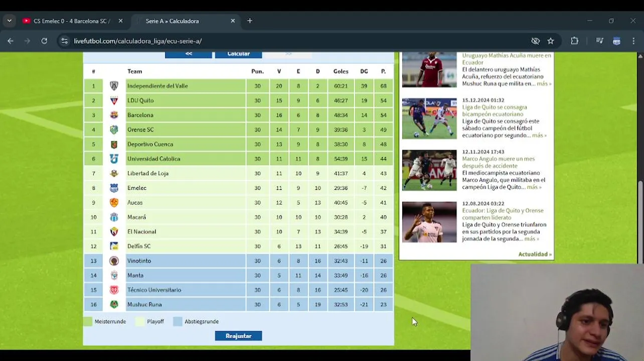Click the Deportivo Cuenca crest icon
Viewport: 644px width, 361px height.
[x=114, y=144]
